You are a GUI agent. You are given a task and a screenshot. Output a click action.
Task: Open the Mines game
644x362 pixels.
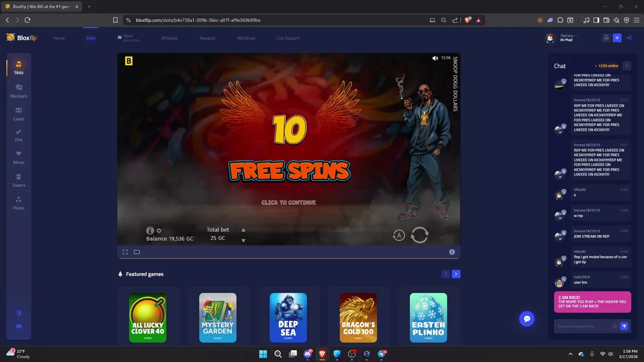coord(19,158)
